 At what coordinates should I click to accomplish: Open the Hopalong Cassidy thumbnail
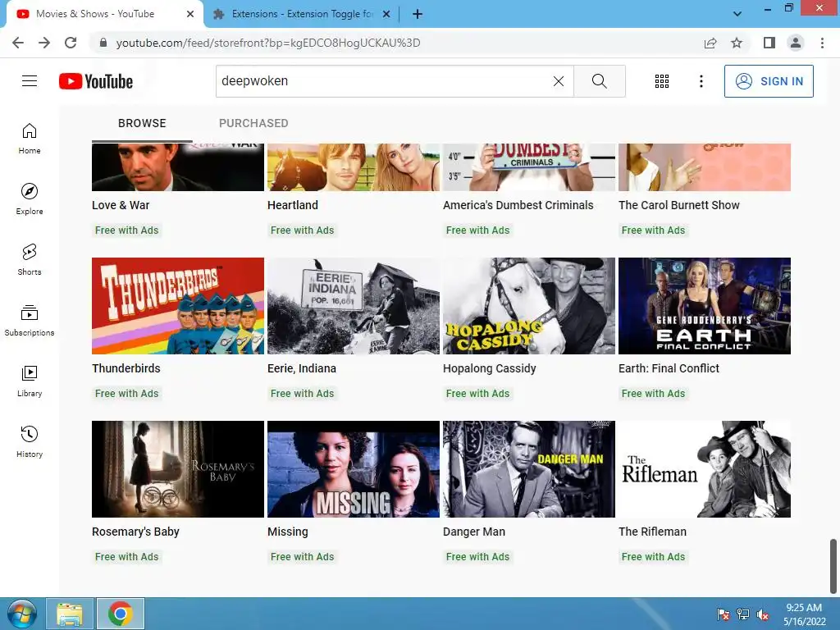click(529, 306)
